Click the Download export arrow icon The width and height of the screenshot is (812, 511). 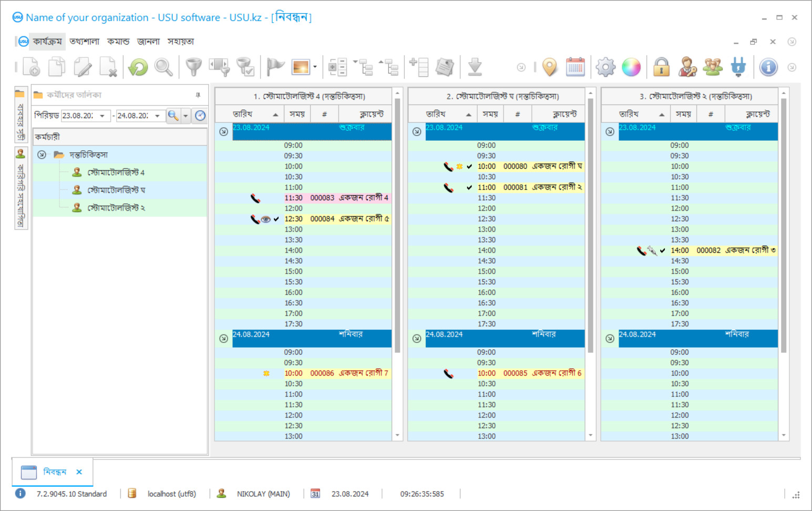coord(475,67)
